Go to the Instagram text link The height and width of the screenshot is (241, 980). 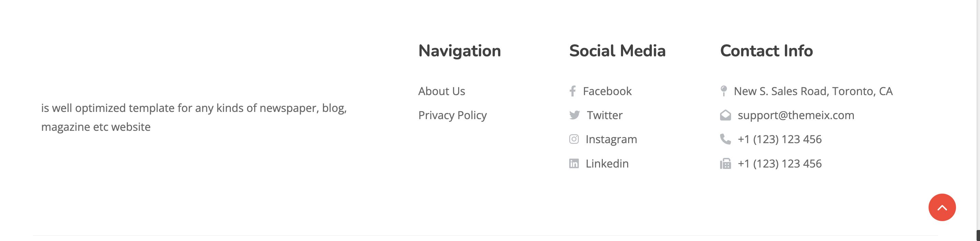click(611, 139)
